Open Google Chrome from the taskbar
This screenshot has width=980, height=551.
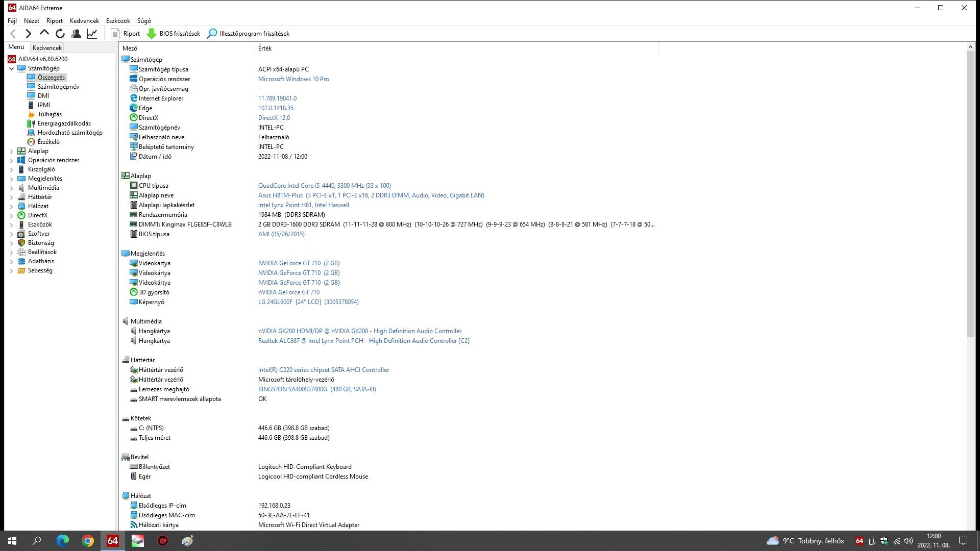(88, 541)
